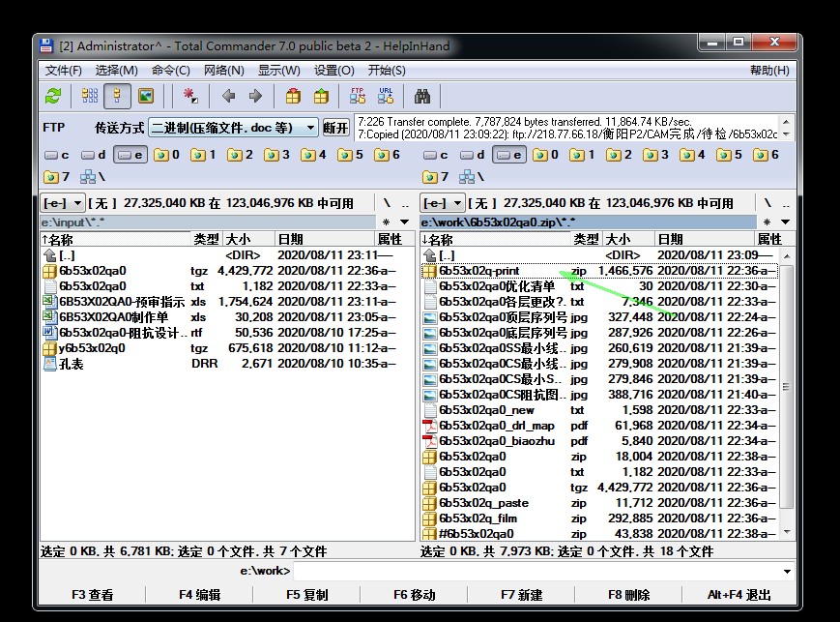Viewport: 840px width, 622px height.
Task: Expand command line history dropdown
Action: point(787,571)
